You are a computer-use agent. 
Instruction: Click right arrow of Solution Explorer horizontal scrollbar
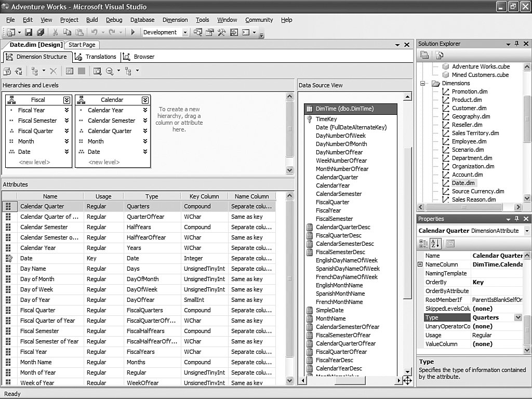click(518, 207)
